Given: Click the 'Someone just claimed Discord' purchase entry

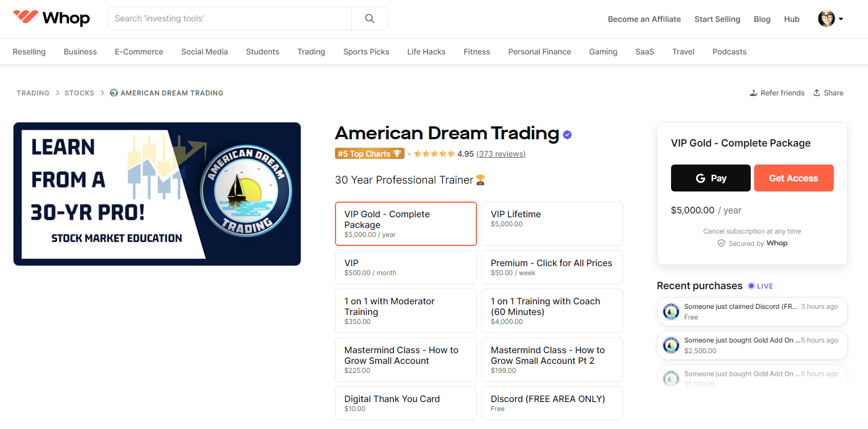Looking at the screenshot, I should tap(752, 312).
